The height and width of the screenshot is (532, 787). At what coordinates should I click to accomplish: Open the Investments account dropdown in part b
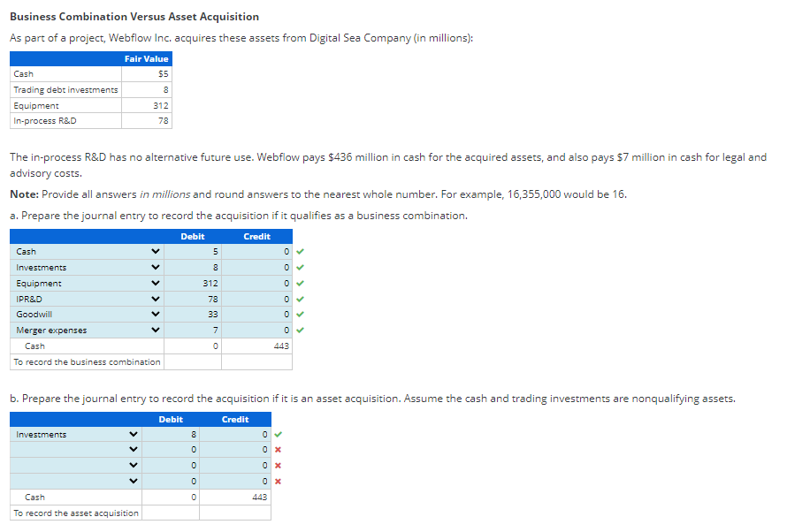coord(76,434)
